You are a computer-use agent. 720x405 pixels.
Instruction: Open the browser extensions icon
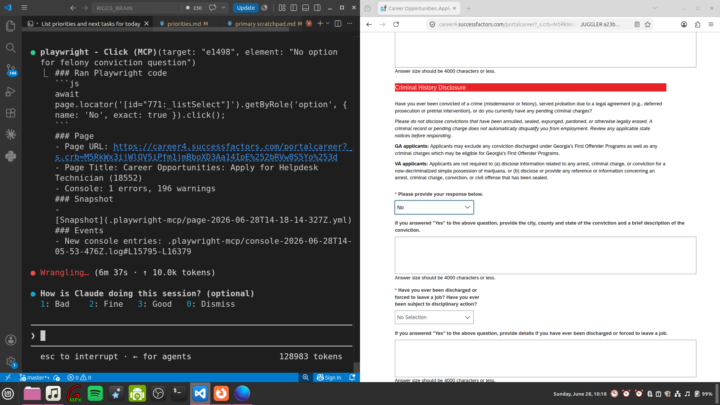click(698, 24)
